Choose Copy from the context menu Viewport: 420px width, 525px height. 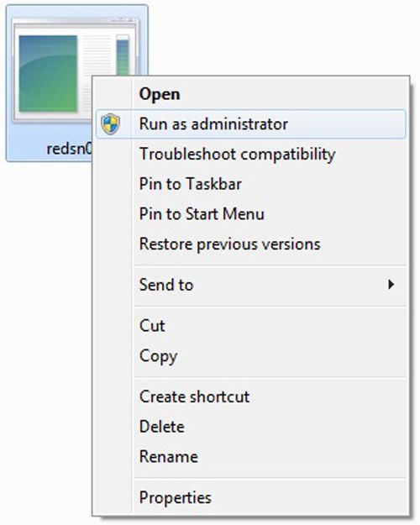click(250, 356)
